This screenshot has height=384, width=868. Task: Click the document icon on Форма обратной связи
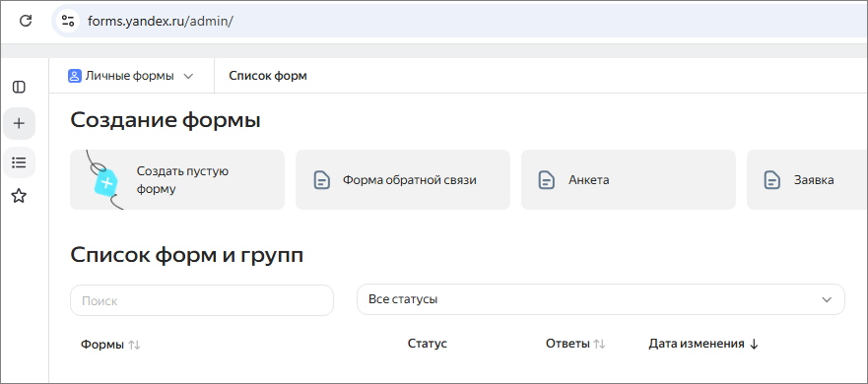pos(321,180)
